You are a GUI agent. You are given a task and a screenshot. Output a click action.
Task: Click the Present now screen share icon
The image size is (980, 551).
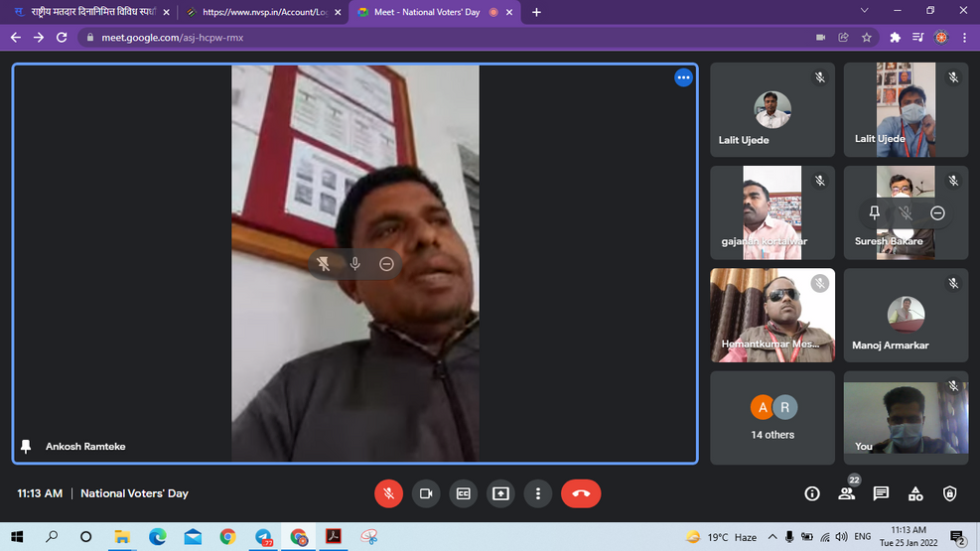tap(500, 493)
